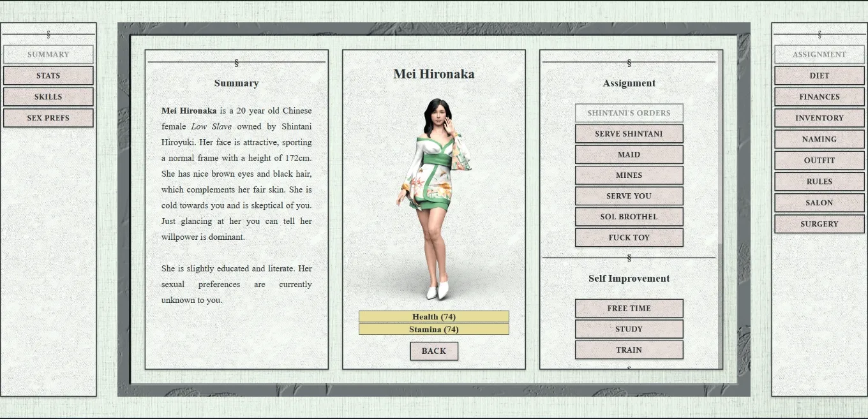
Task: Visit the SALON
Action: coord(819,202)
